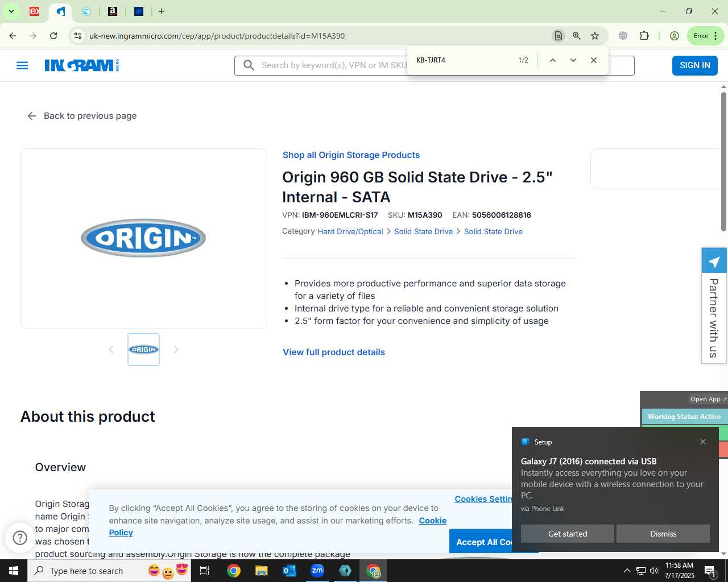Open the Chrome profile icon
Viewport: 728px width, 582px height.
(x=675, y=36)
